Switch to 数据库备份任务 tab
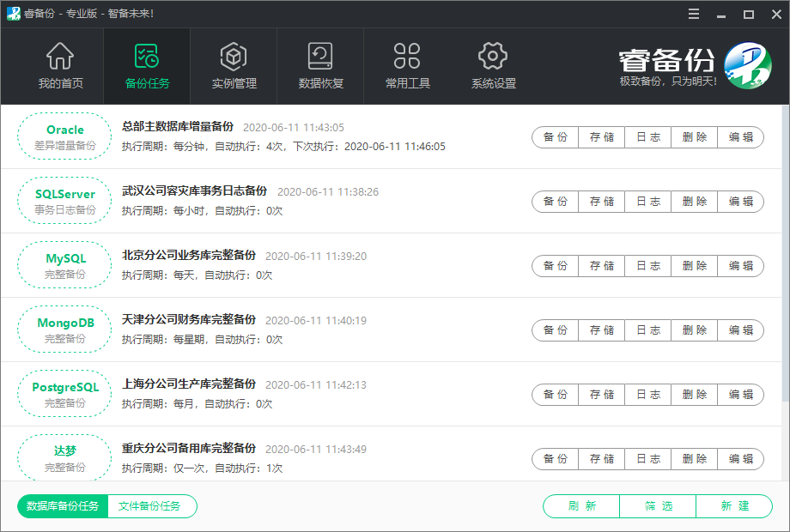Image resolution: width=790 pixels, height=532 pixels. [x=63, y=506]
